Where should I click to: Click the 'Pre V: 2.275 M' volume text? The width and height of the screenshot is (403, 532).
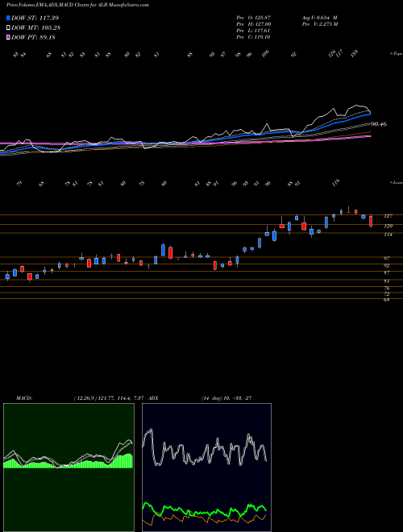[x=319, y=24]
